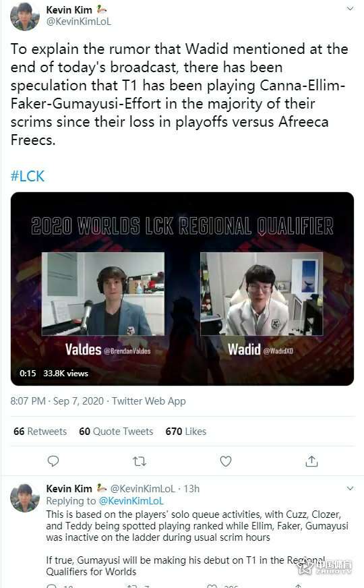Click the Wadid webcam frame in video
Viewport: 364px width, 588px height.
(262, 293)
